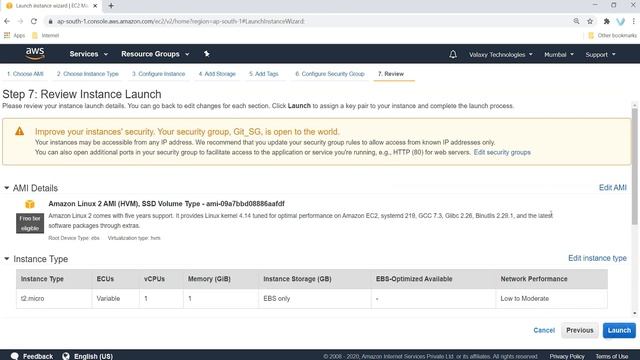Screen dimensions: 640x360
Task: Open the Valaxy Technologies account menu
Action: pos(500,54)
